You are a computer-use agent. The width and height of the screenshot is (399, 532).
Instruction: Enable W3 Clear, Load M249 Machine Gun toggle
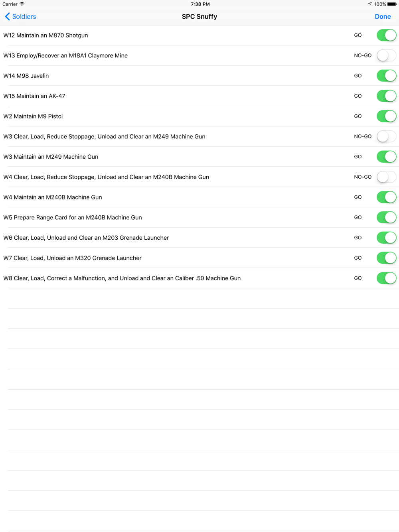click(x=386, y=136)
